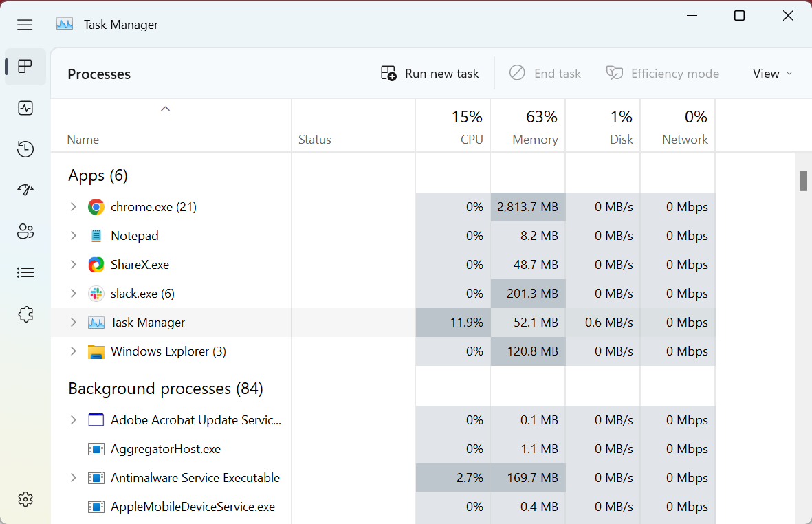This screenshot has height=524, width=812.
Task: Click the Processes page heading
Action: point(99,74)
